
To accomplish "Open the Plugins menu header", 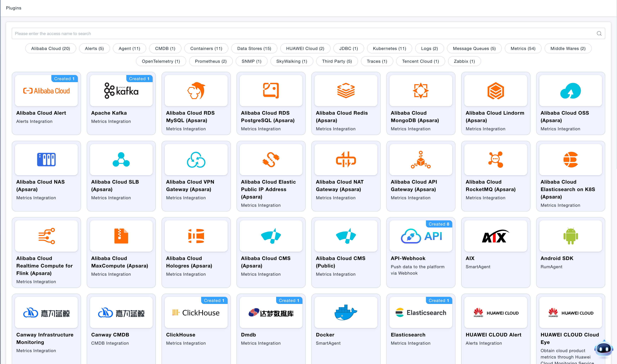I will (x=14, y=8).
